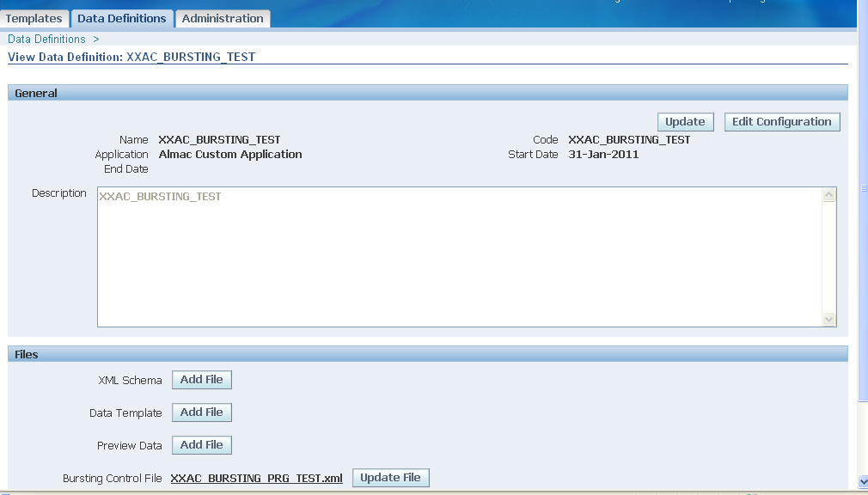Add File for Data Template
Image resolution: width=868 pixels, height=495 pixels.
pyautogui.click(x=201, y=412)
